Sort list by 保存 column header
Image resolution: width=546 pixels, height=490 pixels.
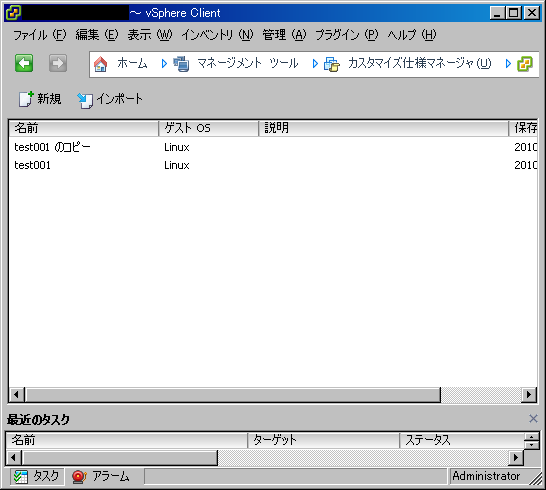[x=523, y=128]
